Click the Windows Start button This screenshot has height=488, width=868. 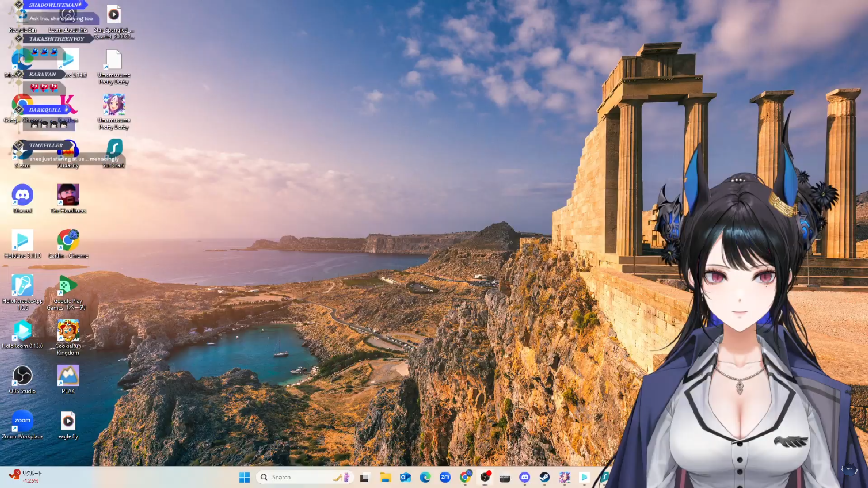click(x=244, y=477)
